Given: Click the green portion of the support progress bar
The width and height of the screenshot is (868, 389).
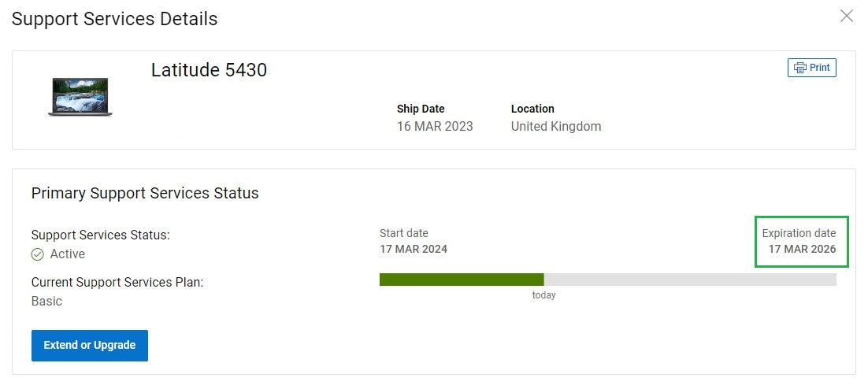Looking at the screenshot, I should tap(461, 280).
